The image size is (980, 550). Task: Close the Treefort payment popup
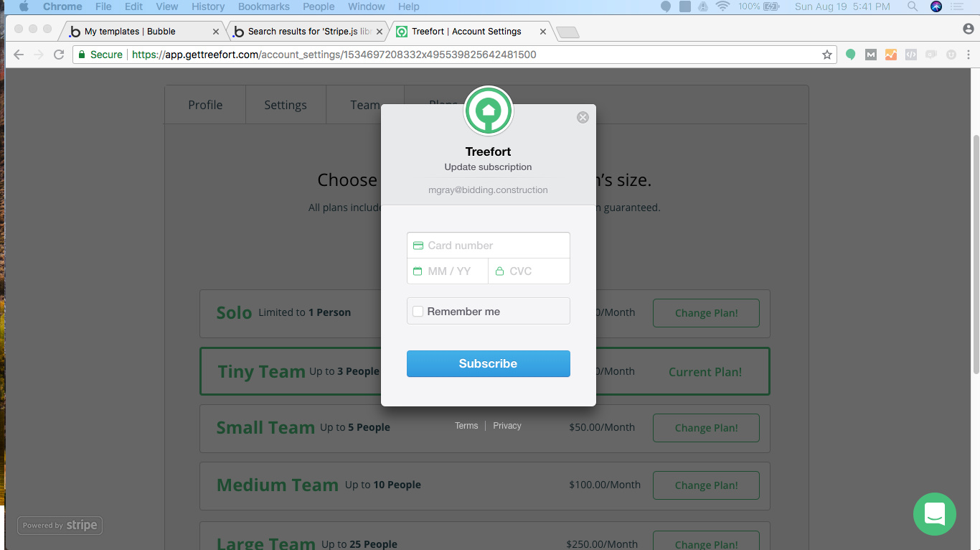(583, 117)
